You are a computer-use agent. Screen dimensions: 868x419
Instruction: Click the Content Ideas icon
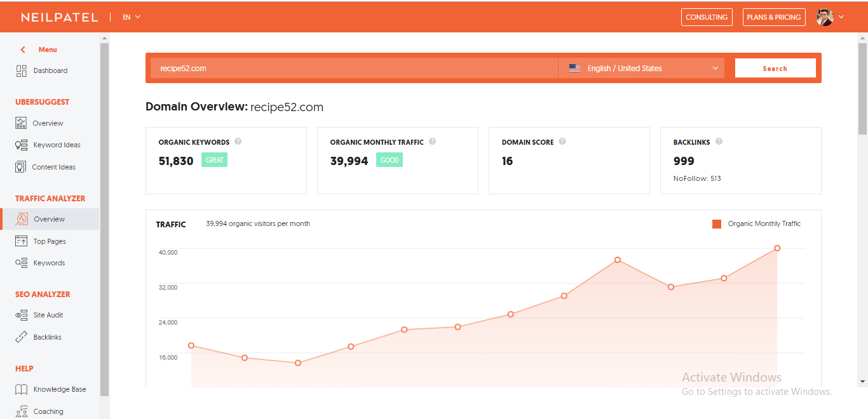21,167
